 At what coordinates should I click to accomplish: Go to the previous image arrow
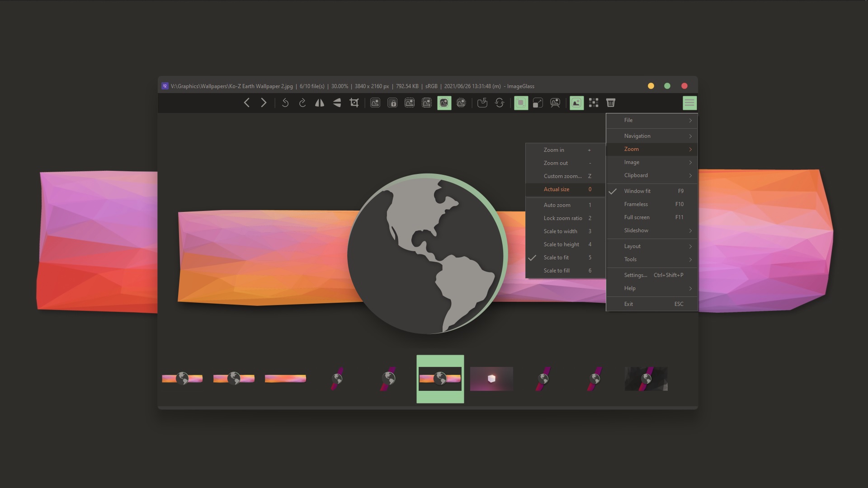(247, 103)
